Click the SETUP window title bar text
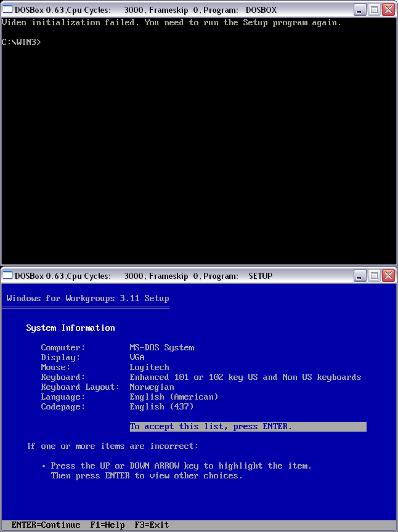The width and height of the screenshot is (398, 532). coord(144,276)
